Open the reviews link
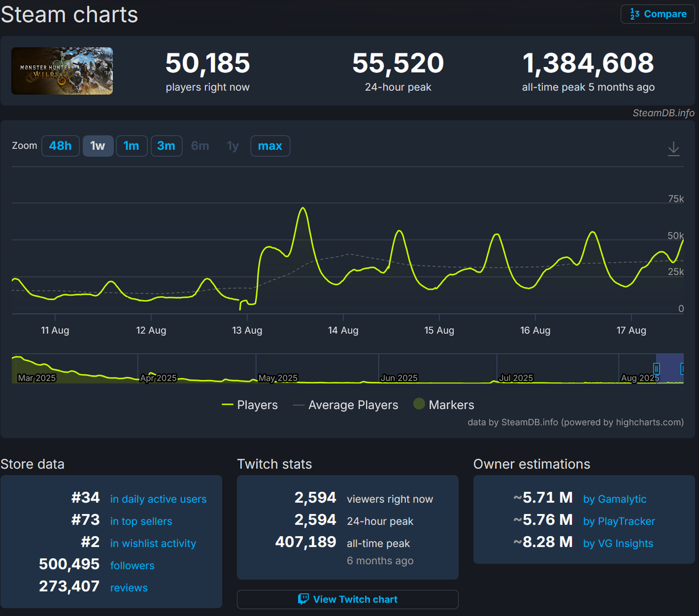 (x=129, y=587)
